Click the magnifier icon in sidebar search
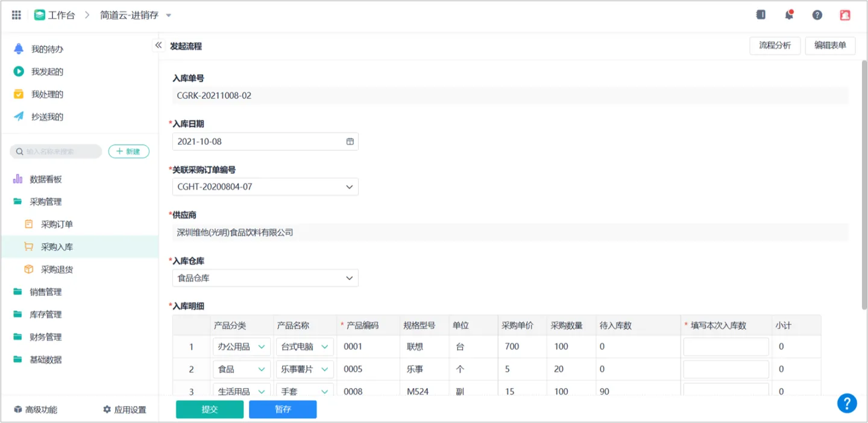Image resolution: width=868 pixels, height=423 pixels. click(20, 151)
